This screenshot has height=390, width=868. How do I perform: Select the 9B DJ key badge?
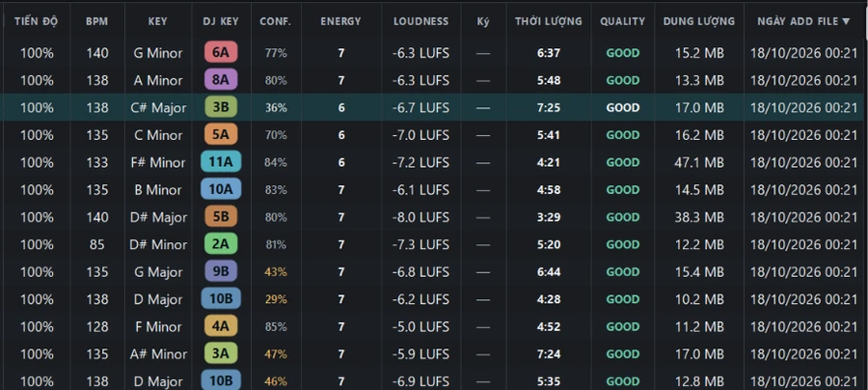point(221,271)
